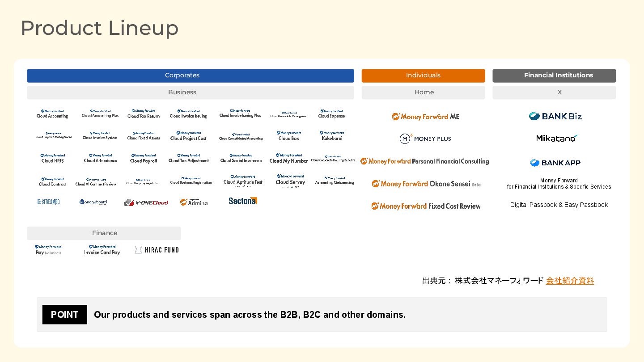Open the 会社紹介資料 link
Viewport: 644px width, 362px height.
[x=570, y=281]
